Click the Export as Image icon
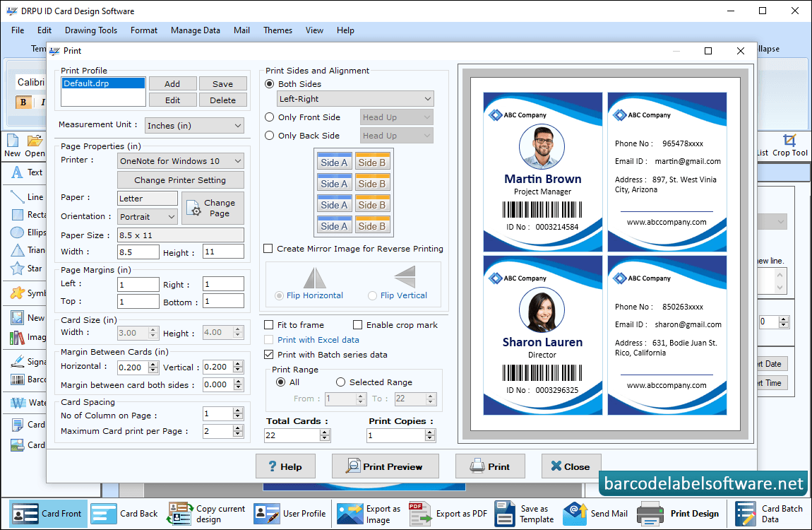812x530 pixels. pyautogui.click(x=350, y=514)
